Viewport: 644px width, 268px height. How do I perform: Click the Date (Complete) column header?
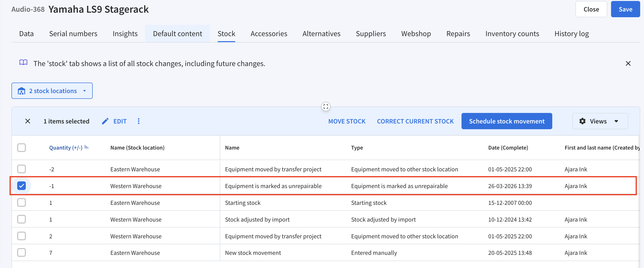508,148
